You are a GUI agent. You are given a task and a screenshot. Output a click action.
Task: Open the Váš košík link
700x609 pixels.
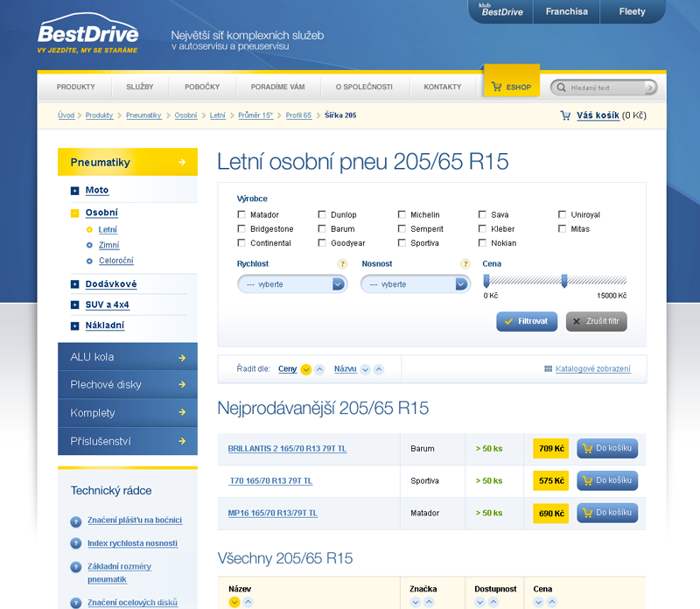click(x=598, y=115)
